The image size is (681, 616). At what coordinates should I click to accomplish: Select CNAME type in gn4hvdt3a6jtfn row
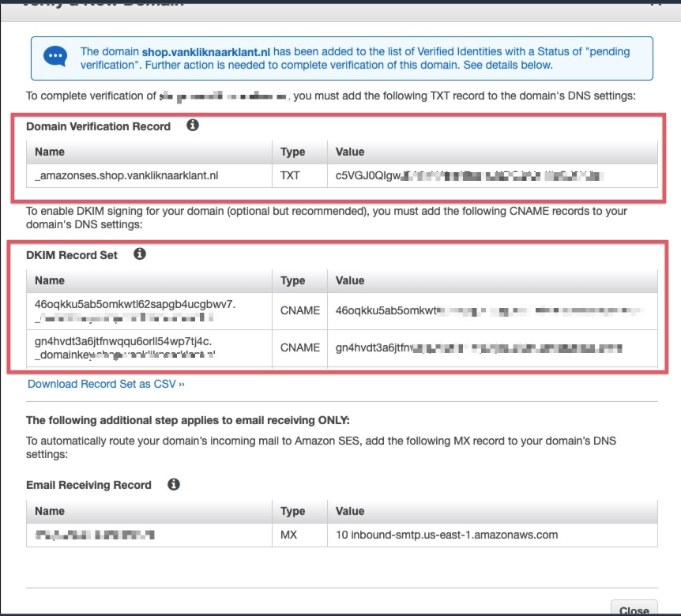(x=300, y=347)
